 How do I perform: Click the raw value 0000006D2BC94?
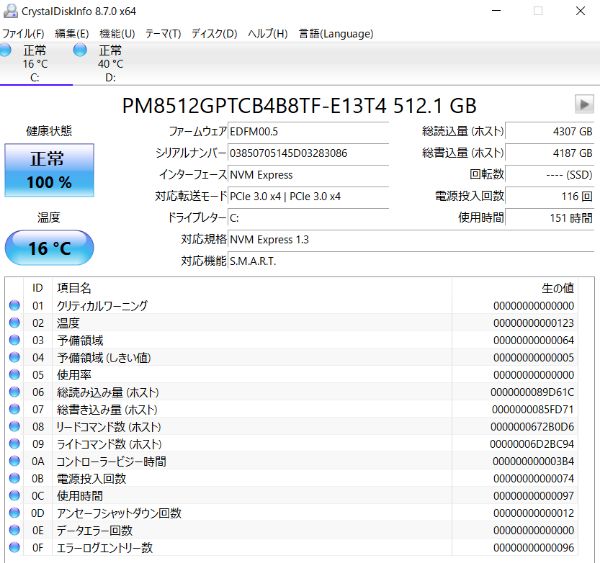click(x=532, y=444)
